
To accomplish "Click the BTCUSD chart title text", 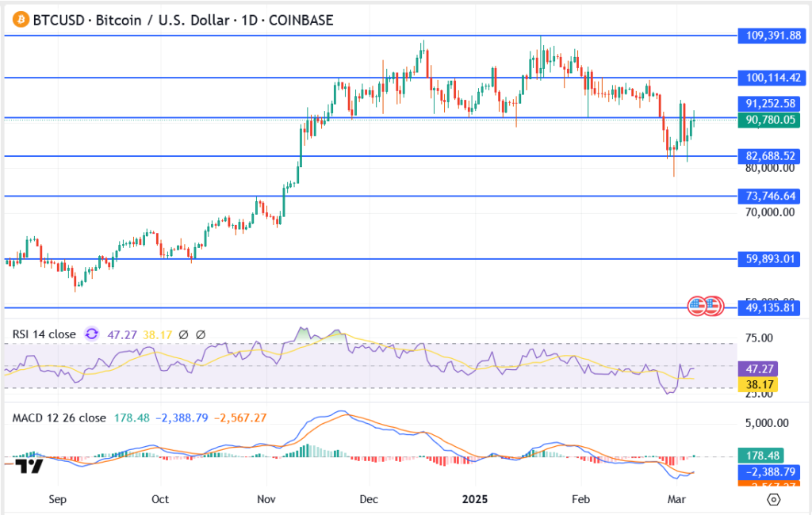I will click(182, 20).
